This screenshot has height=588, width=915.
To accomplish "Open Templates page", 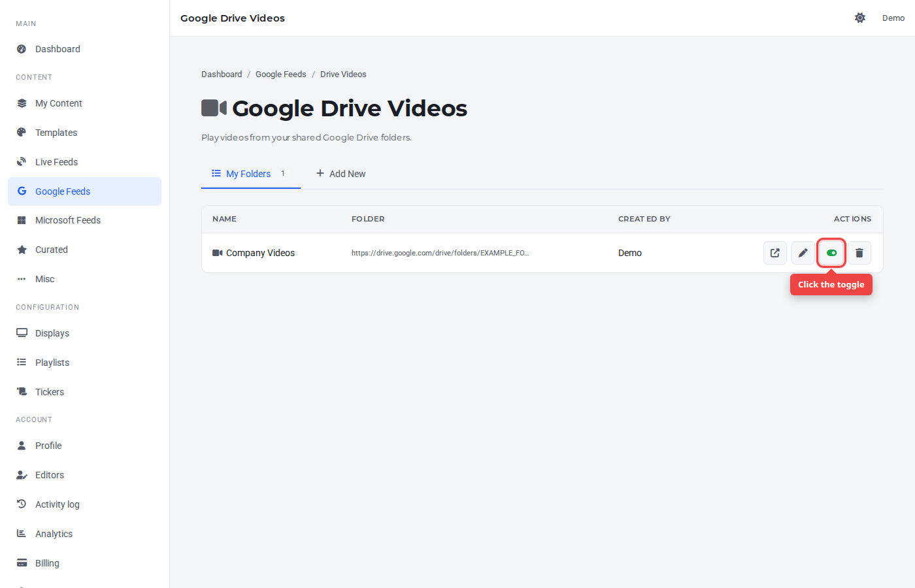I will (85, 133).
